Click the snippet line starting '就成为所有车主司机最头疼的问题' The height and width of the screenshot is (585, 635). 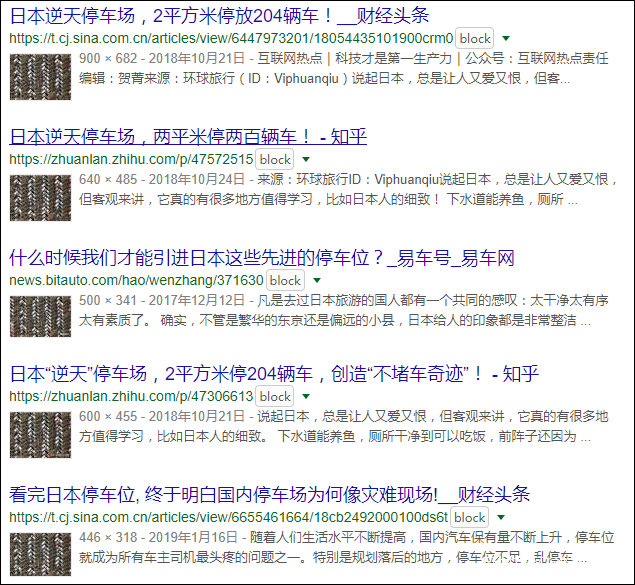point(333,557)
